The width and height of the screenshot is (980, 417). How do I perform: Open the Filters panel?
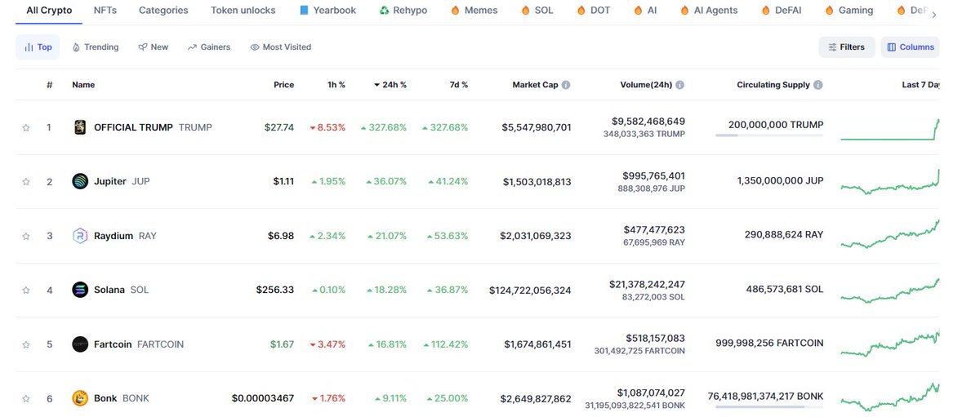pyautogui.click(x=847, y=47)
